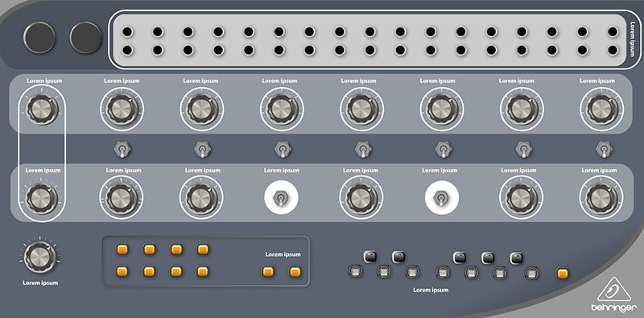644x318 pixels.
Task: Turn the fifth knob in the top knob row
Action: 361,109
